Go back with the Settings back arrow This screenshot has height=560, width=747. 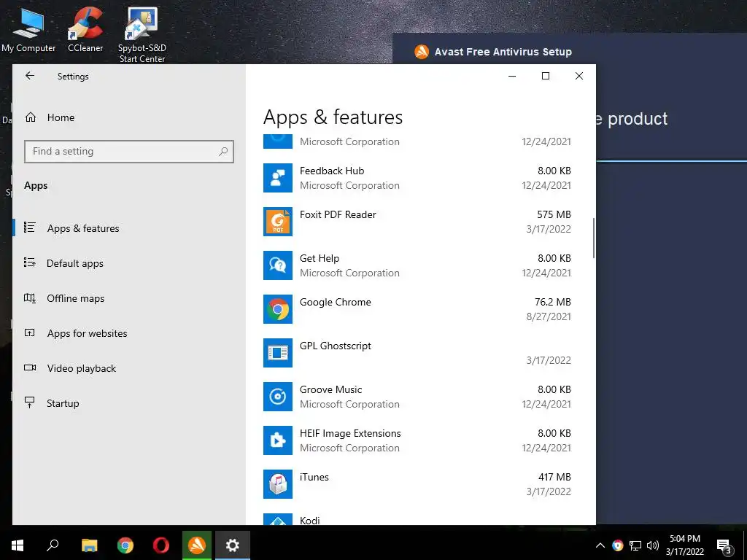tap(30, 76)
